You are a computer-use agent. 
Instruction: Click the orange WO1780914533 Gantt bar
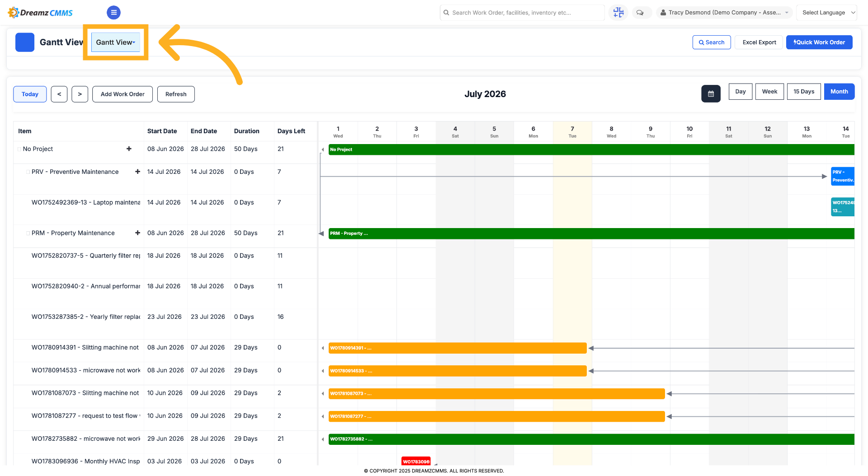458,371
